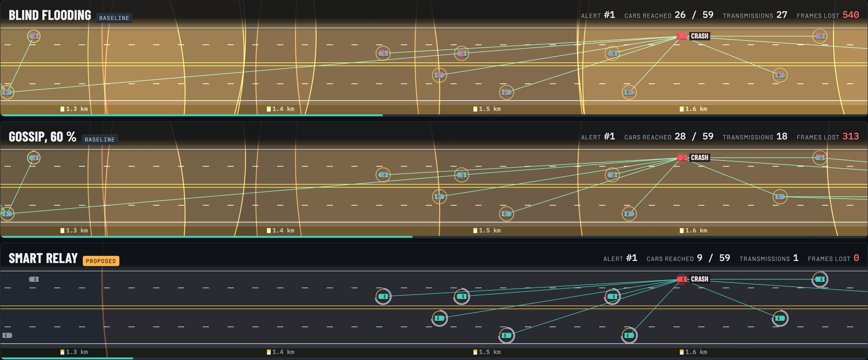Click the PROPOSED badge beside Smart Relay
Screen dimensions: 868x360
[101, 261]
